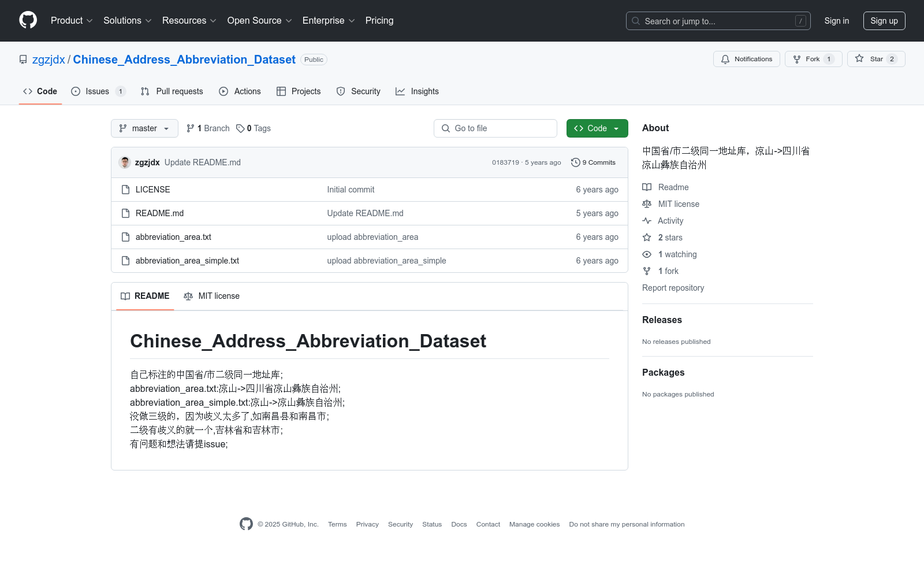Click Manage cookies in footer
The width and height of the screenshot is (924, 578).
pyautogui.click(x=535, y=524)
